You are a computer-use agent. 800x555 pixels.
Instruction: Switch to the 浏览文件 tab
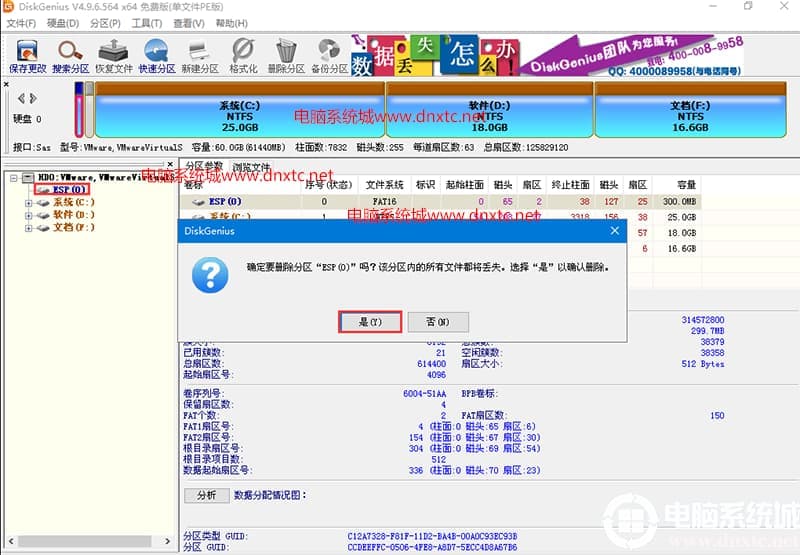click(x=251, y=167)
